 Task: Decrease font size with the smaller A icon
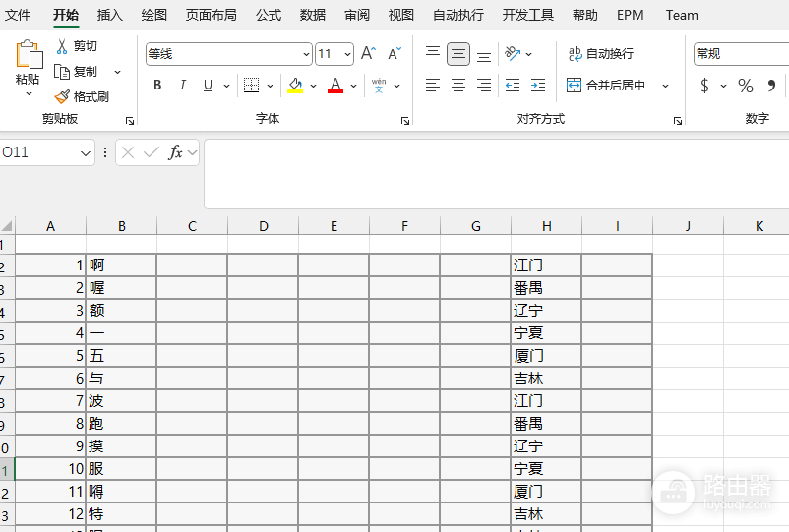click(x=394, y=53)
